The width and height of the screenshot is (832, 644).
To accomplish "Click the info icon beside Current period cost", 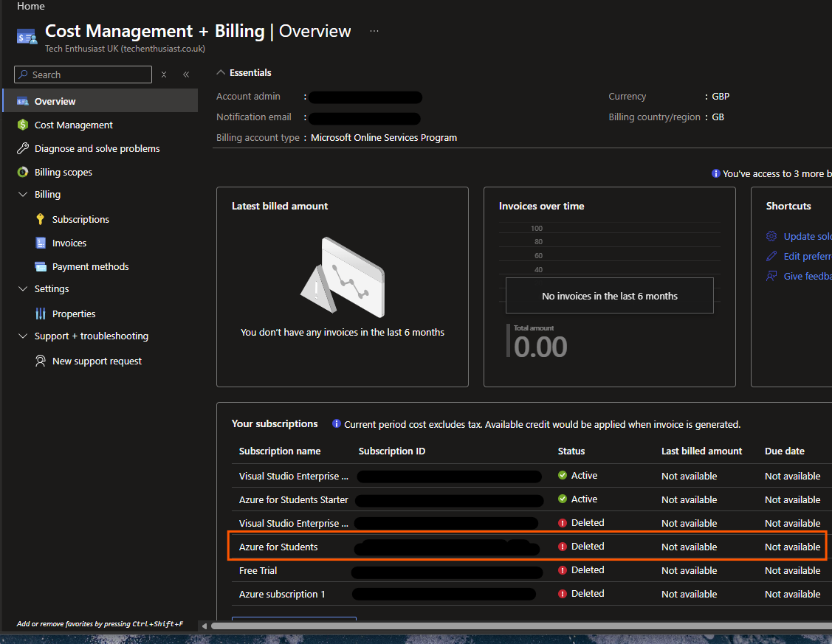I will click(x=337, y=423).
